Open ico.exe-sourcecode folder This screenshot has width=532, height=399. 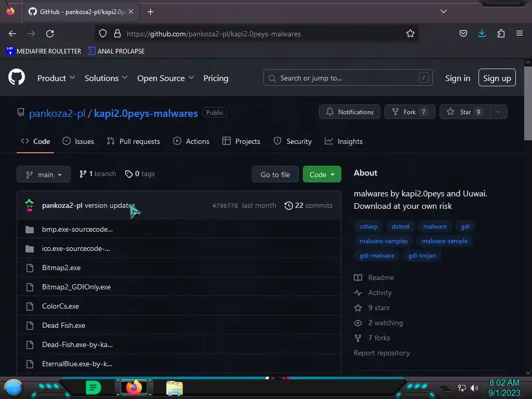76,248
